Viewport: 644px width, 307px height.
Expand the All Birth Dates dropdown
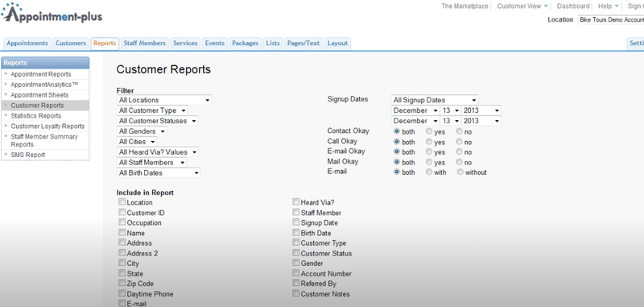(159, 173)
